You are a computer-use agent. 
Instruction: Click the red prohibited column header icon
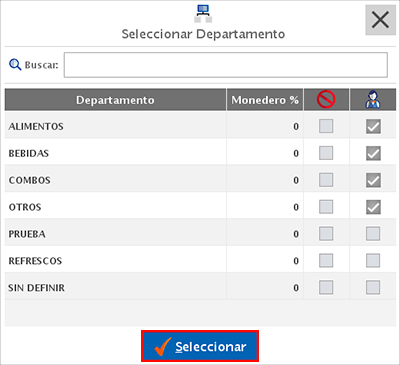click(x=326, y=99)
